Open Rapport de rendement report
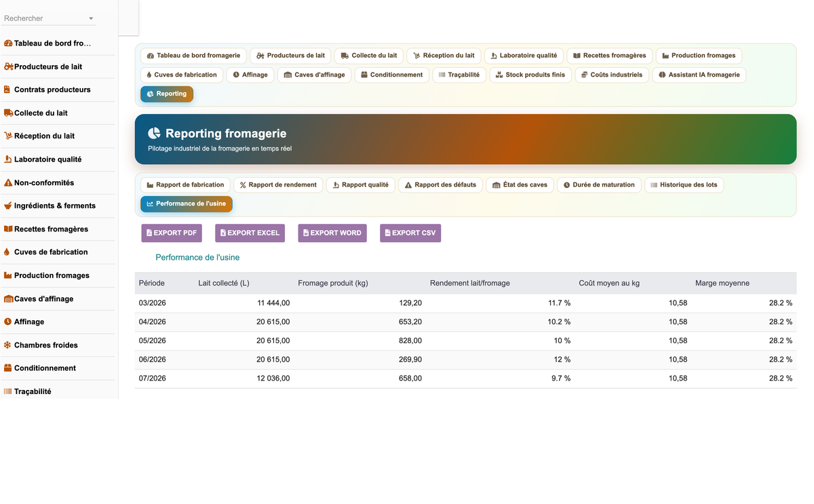This screenshot has height=504, width=814. (278, 185)
